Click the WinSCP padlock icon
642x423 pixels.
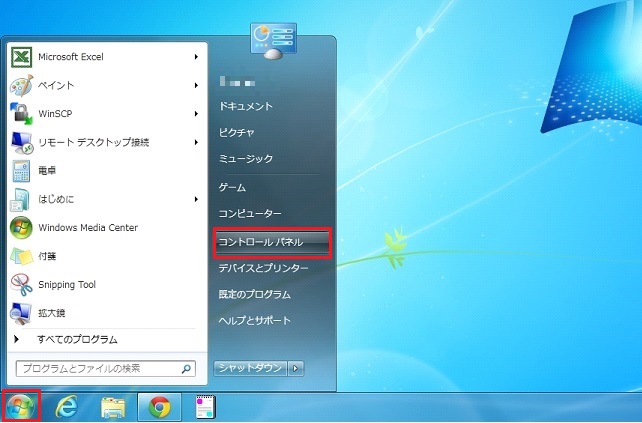tap(21, 114)
